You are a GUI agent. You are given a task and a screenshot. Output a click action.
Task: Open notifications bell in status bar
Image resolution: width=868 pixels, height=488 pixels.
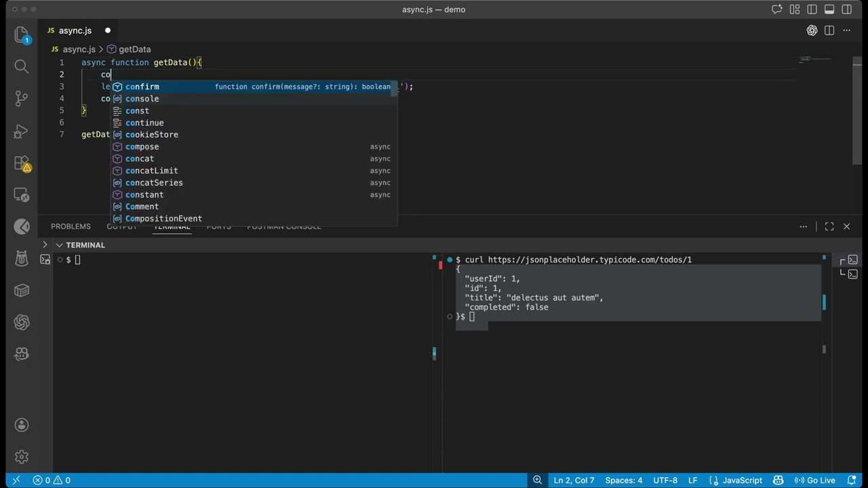point(850,481)
